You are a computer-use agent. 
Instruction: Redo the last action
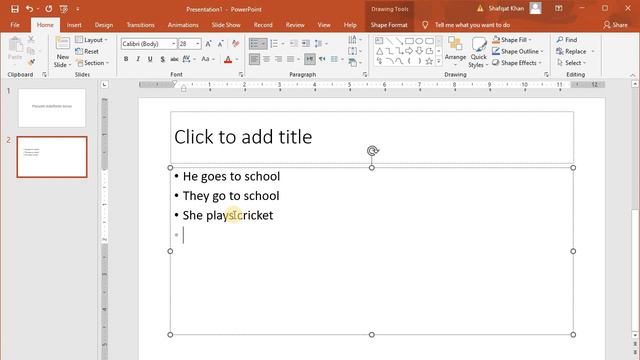49,9
